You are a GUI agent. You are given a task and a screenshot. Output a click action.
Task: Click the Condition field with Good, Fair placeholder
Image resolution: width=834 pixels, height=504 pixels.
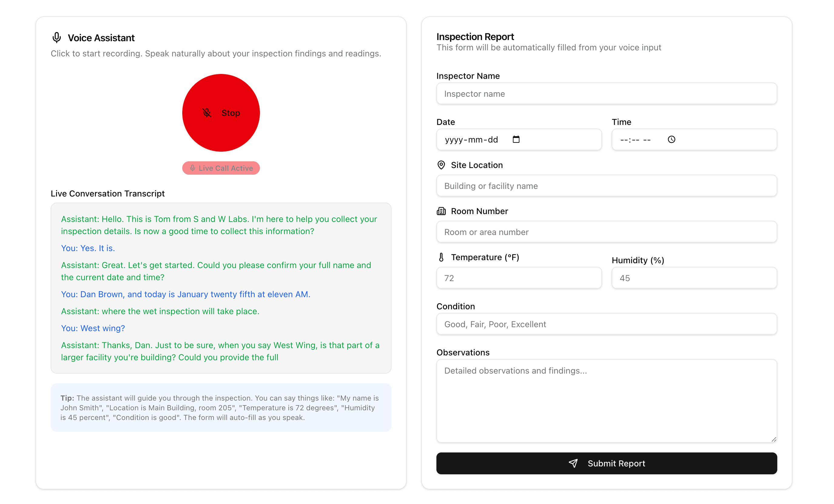click(606, 324)
